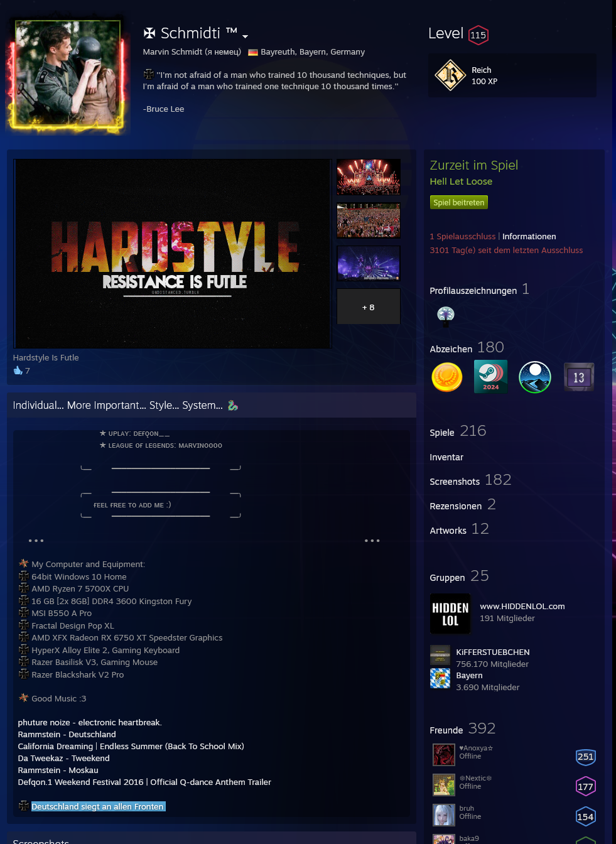Open the HIDDEN LOL group logo
Image resolution: width=616 pixels, height=844 pixels.
pos(450,614)
